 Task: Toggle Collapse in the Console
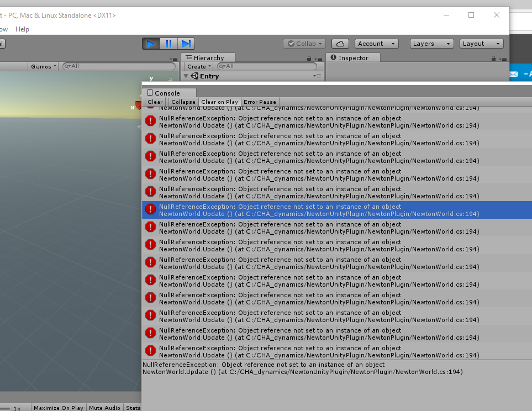click(183, 102)
